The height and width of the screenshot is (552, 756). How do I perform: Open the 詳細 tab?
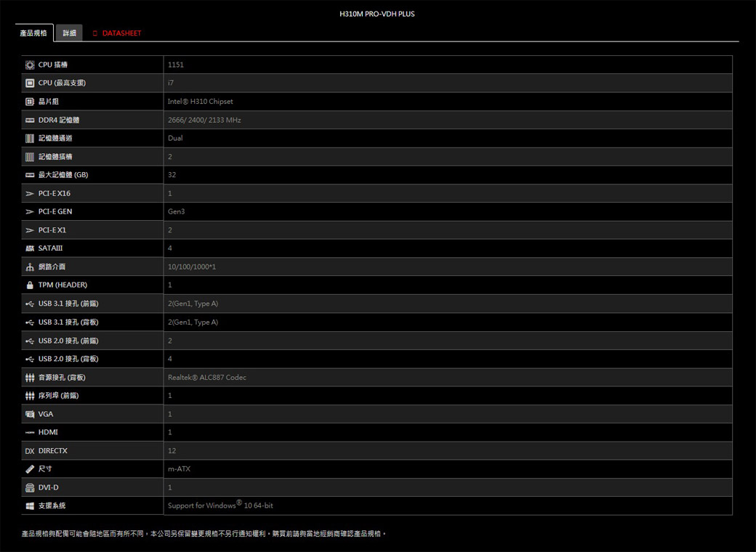pos(69,33)
